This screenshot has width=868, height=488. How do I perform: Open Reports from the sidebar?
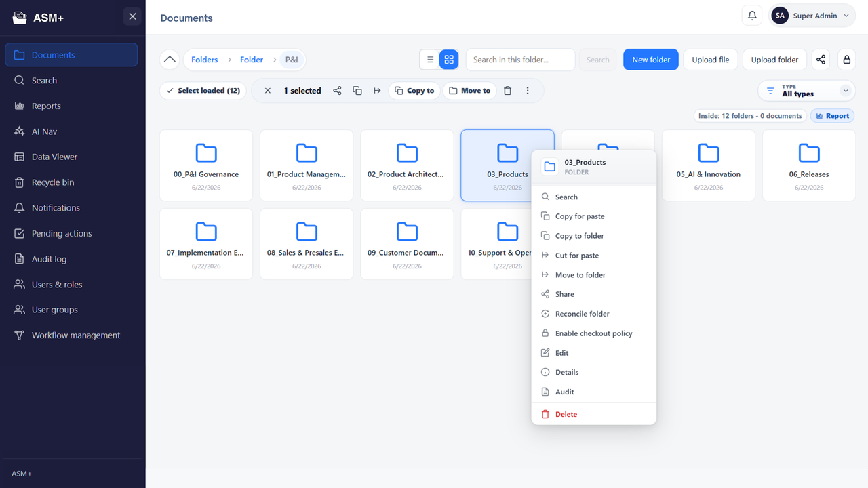71,106
